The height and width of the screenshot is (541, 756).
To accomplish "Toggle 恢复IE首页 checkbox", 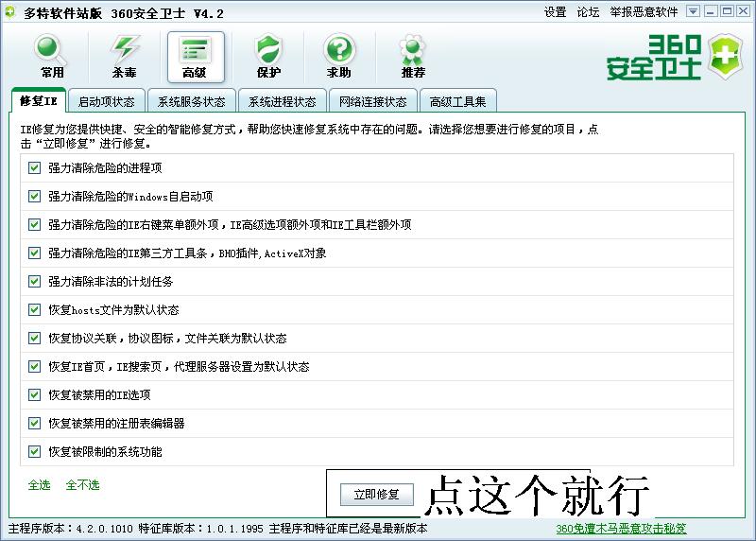I will 34,366.
